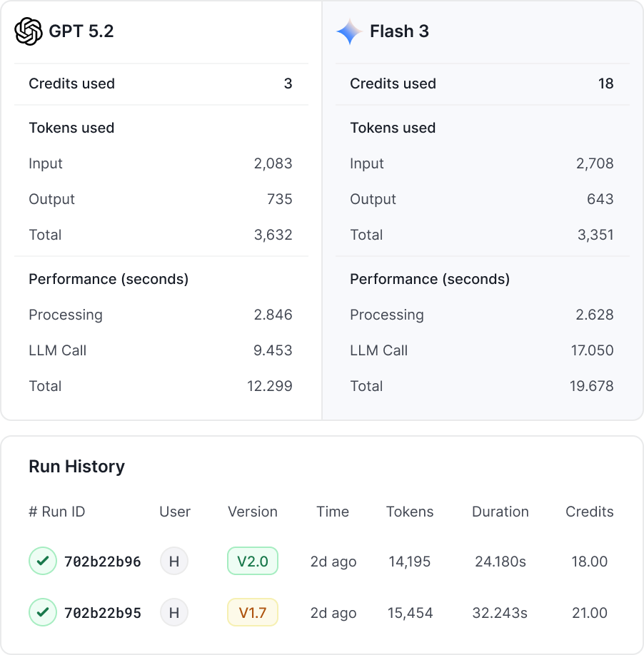Click the Time column header in Run History
The width and height of the screenshot is (644, 655).
(333, 512)
